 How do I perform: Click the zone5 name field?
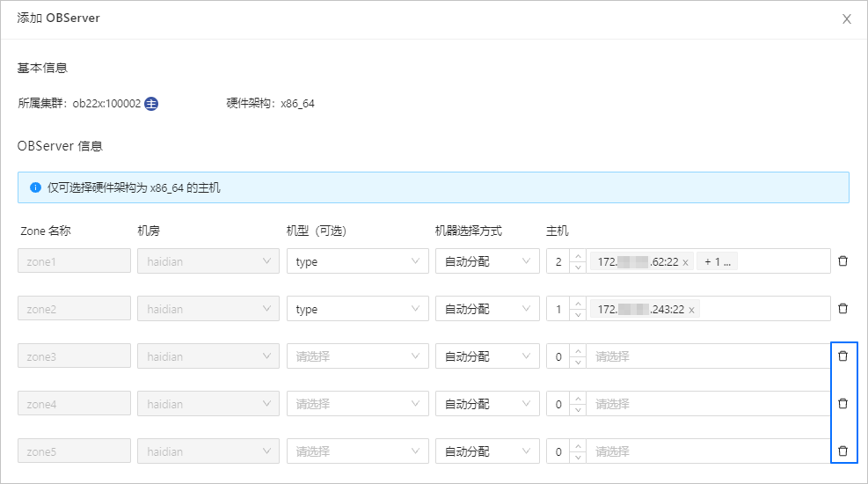[x=74, y=452]
